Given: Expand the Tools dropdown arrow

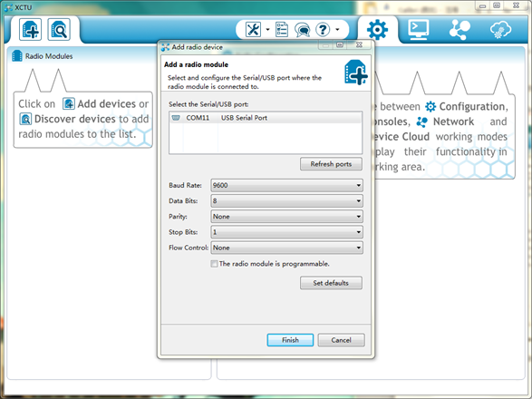Looking at the screenshot, I should pyautogui.click(x=267, y=30).
